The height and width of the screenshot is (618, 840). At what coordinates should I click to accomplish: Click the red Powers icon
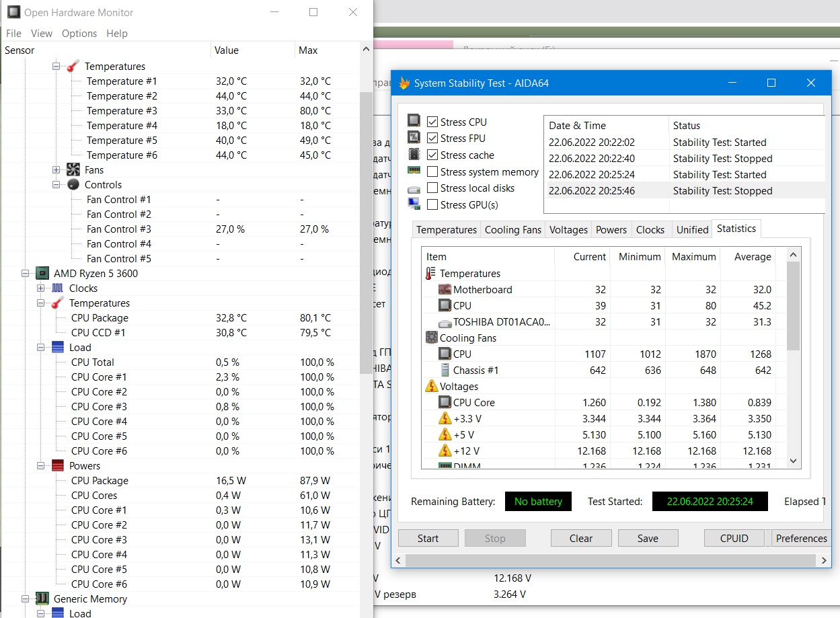(57, 466)
